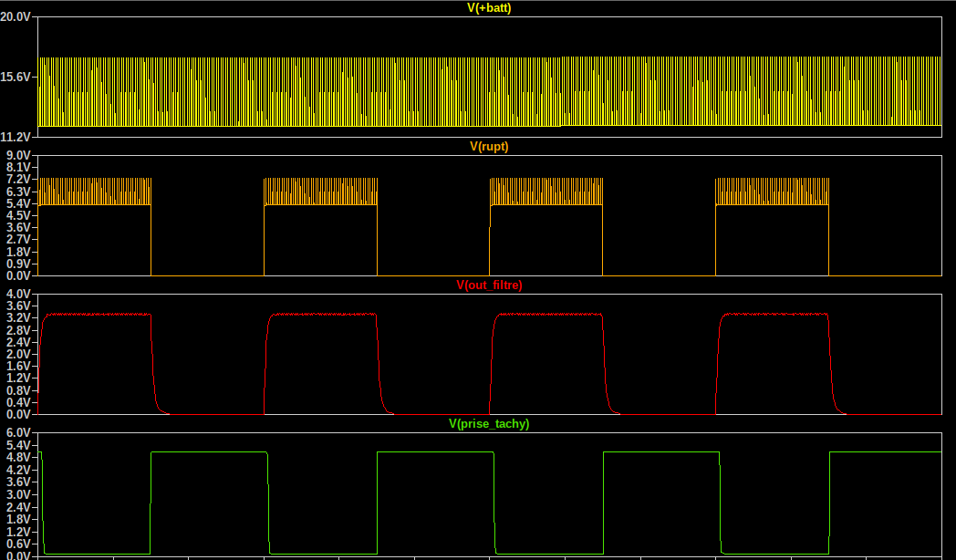Click the 15.6V axis label in V(+batt) pane

click(x=16, y=77)
